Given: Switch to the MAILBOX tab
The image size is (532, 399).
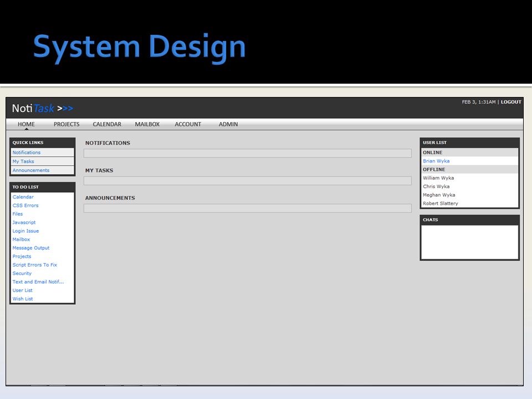Looking at the screenshot, I should coord(147,124).
